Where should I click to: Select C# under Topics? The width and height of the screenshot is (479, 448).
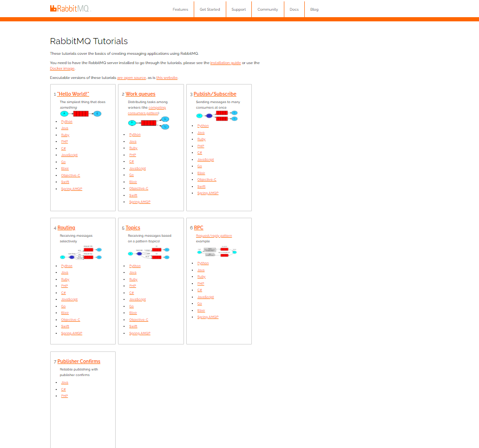131,293
